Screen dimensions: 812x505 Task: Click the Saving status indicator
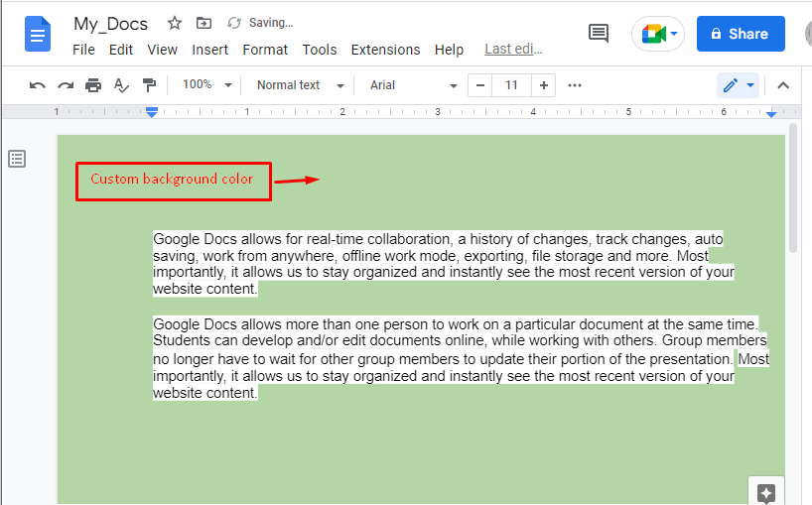[260, 23]
